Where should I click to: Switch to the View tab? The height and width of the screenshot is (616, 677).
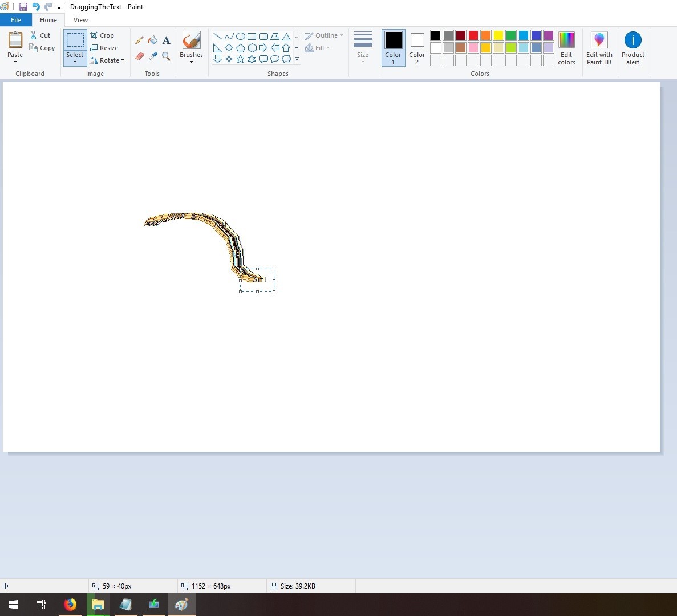[80, 20]
